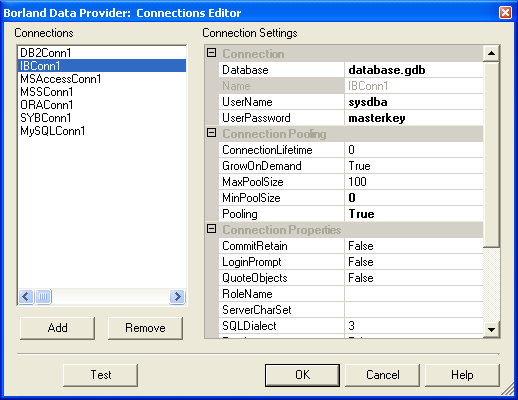Close the Connections Editor window
The image size is (518, 400).
click(505, 13)
